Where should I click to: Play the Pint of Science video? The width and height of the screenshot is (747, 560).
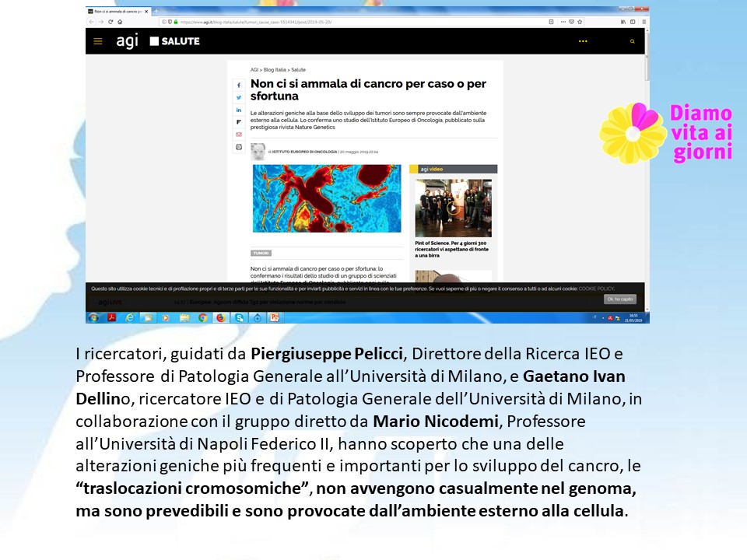[453, 208]
